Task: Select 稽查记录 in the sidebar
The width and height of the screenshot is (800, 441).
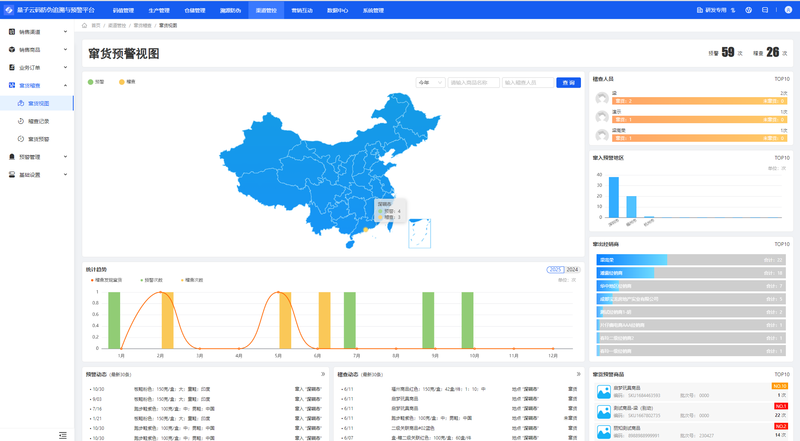Action: coord(38,121)
